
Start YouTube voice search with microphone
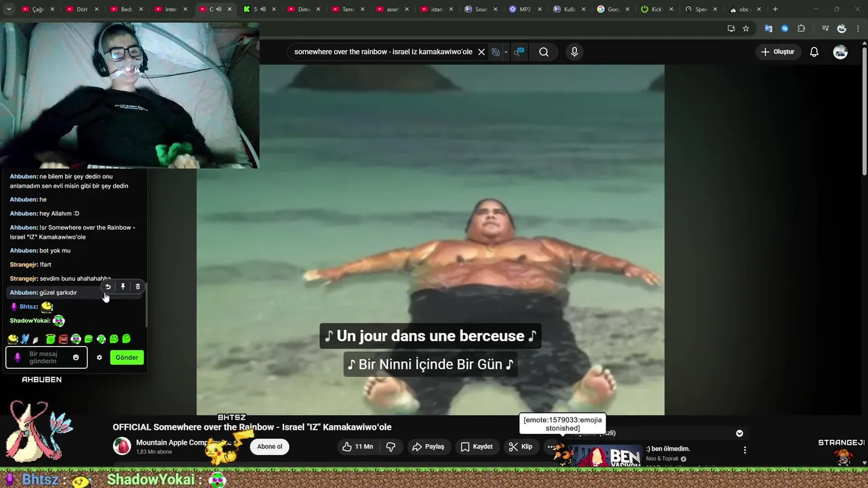pyautogui.click(x=574, y=52)
